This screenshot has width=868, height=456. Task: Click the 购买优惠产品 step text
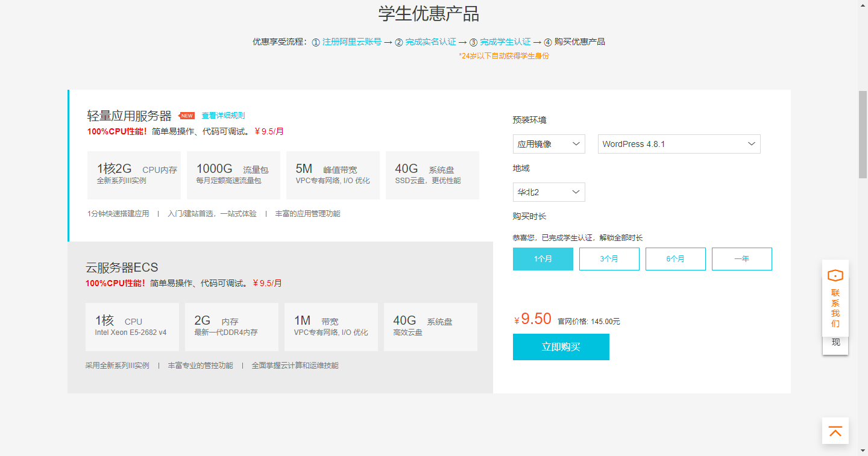pyautogui.click(x=580, y=42)
